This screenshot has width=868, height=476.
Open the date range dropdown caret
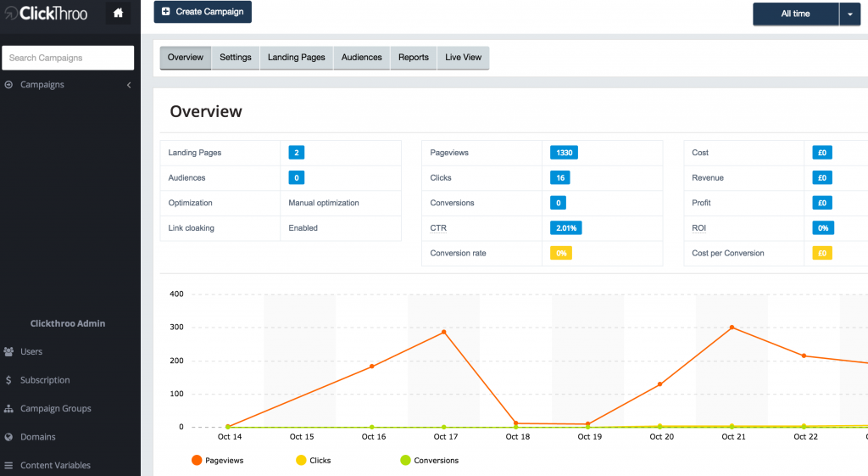(850, 14)
